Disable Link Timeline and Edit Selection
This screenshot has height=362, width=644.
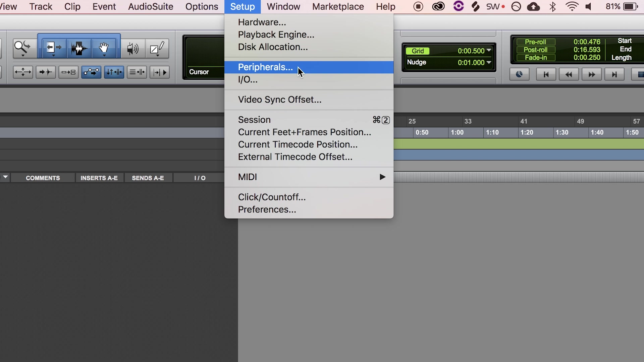[114, 72]
